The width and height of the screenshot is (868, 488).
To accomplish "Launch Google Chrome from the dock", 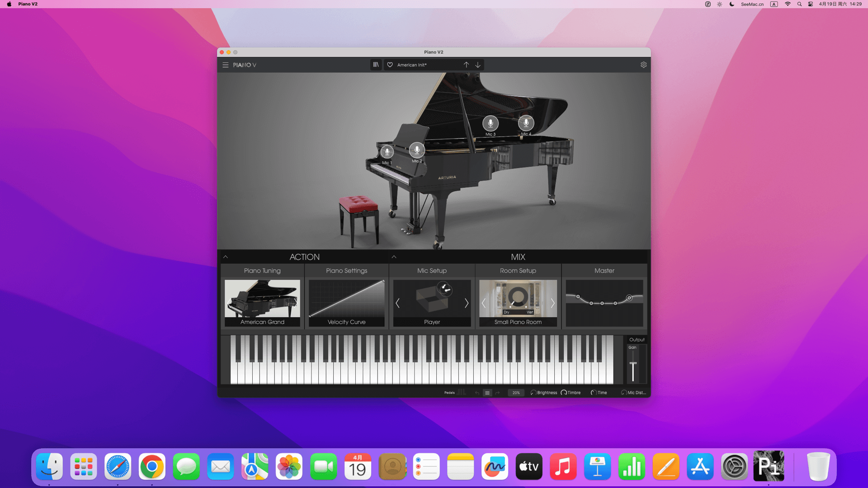I will click(152, 466).
